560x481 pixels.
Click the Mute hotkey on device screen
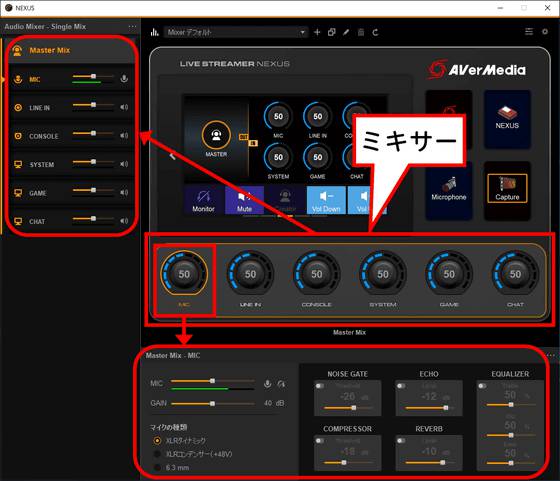pyautogui.click(x=244, y=200)
